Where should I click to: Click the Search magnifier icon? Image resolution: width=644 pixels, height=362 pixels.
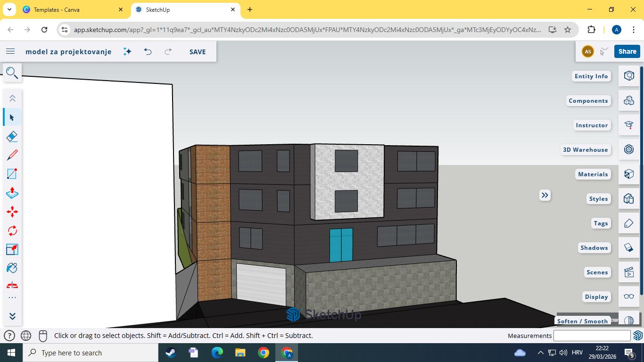click(x=12, y=73)
